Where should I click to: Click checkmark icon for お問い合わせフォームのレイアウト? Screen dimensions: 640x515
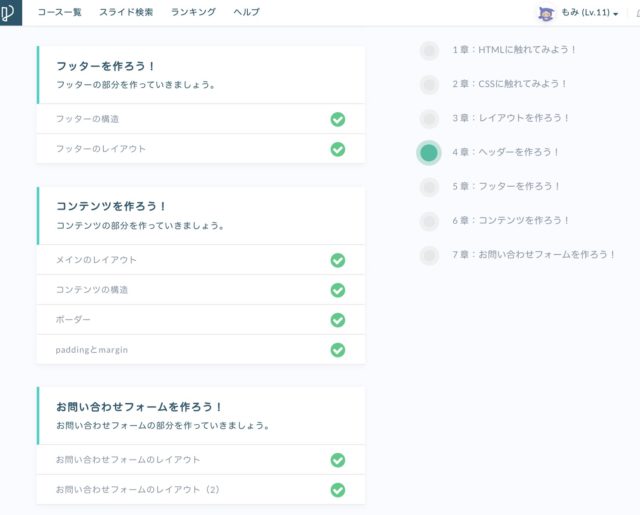pyautogui.click(x=338, y=460)
